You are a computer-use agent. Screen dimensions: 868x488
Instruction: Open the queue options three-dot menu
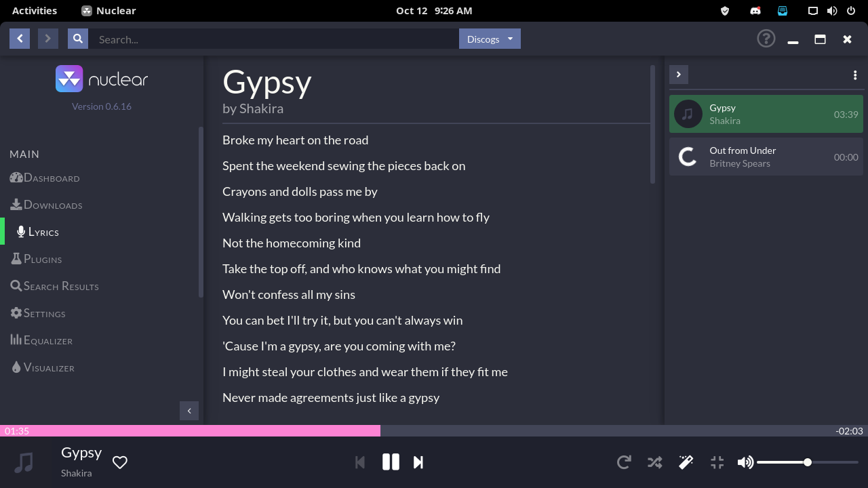[854, 75]
